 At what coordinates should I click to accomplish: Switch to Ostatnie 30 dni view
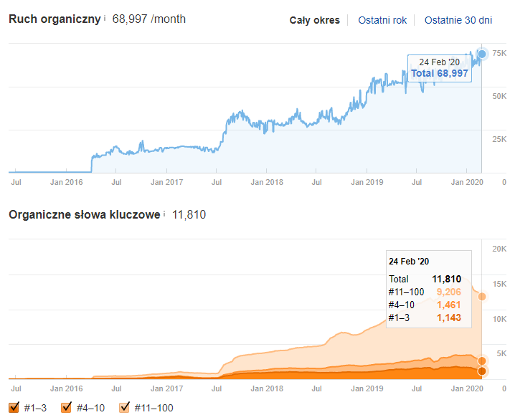coord(458,20)
